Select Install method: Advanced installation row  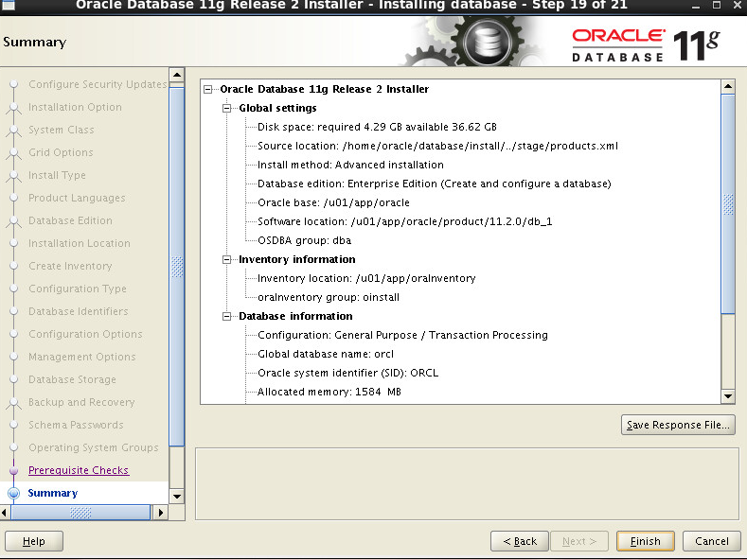click(350, 165)
